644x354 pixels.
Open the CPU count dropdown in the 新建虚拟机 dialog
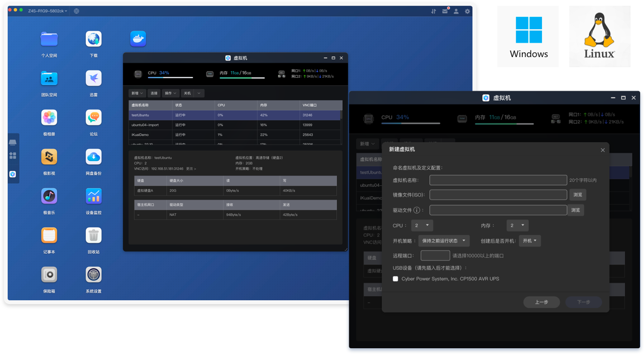(x=422, y=225)
